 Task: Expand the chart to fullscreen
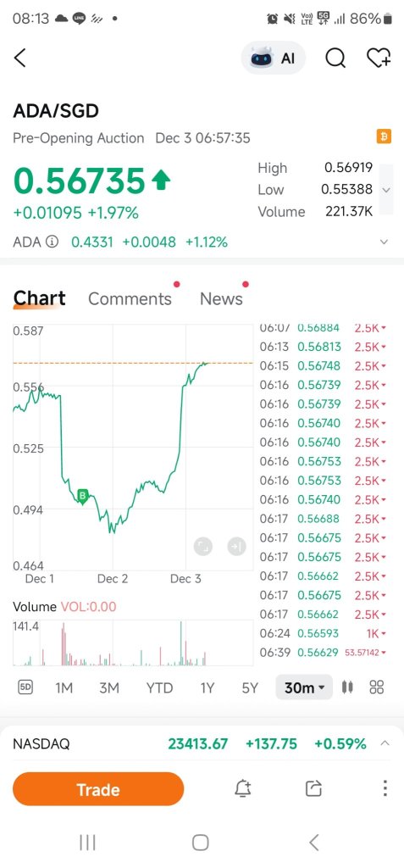pos(203,547)
